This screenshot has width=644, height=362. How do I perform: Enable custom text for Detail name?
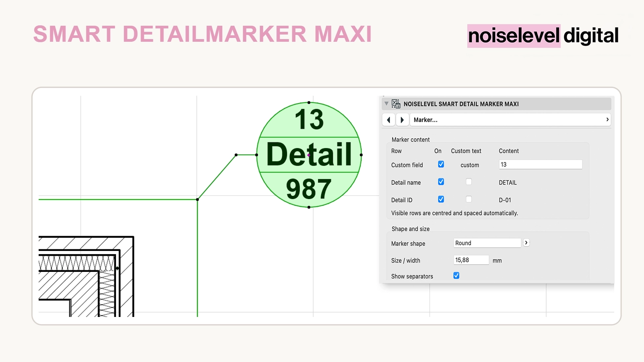click(469, 182)
